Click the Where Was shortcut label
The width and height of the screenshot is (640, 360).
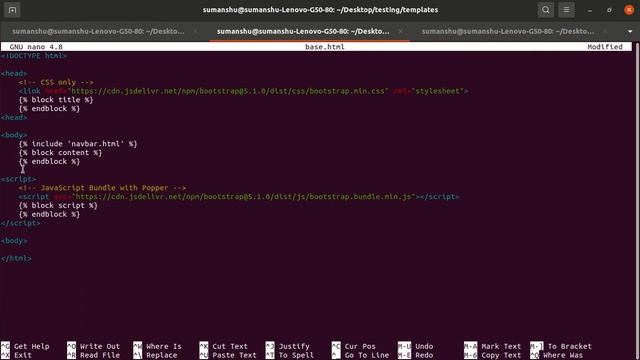[x=563, y=356]
